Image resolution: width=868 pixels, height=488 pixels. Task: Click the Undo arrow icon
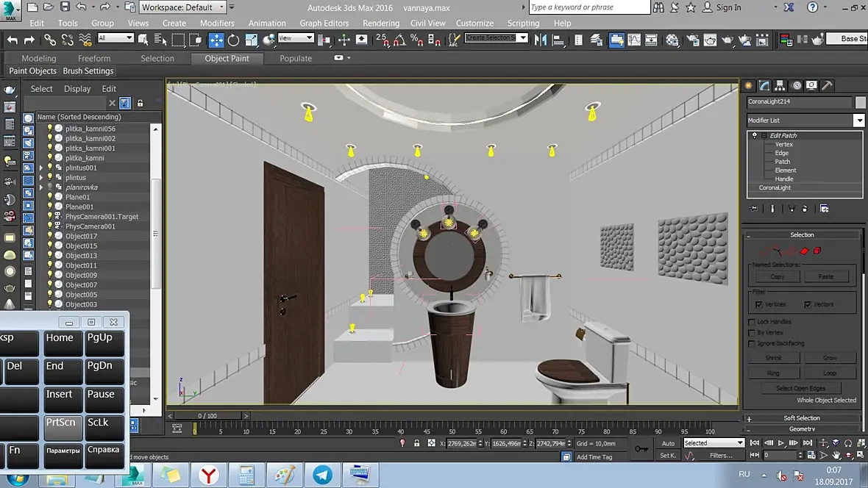(13, 40)
